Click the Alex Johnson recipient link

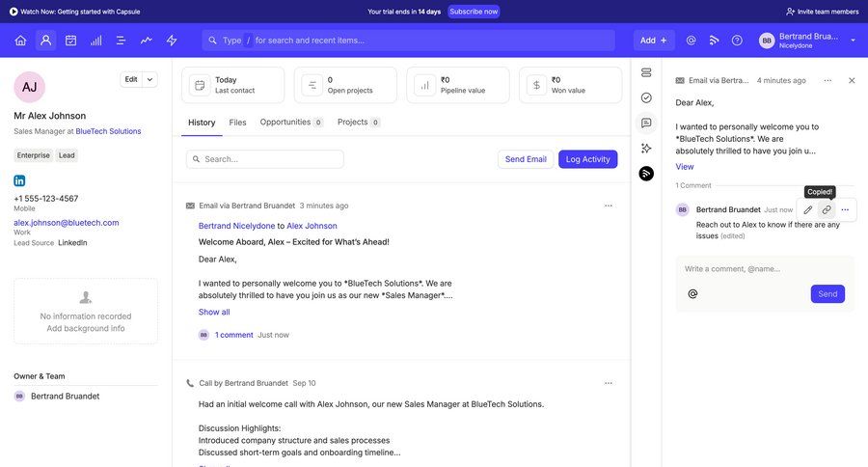click(312, 226)
